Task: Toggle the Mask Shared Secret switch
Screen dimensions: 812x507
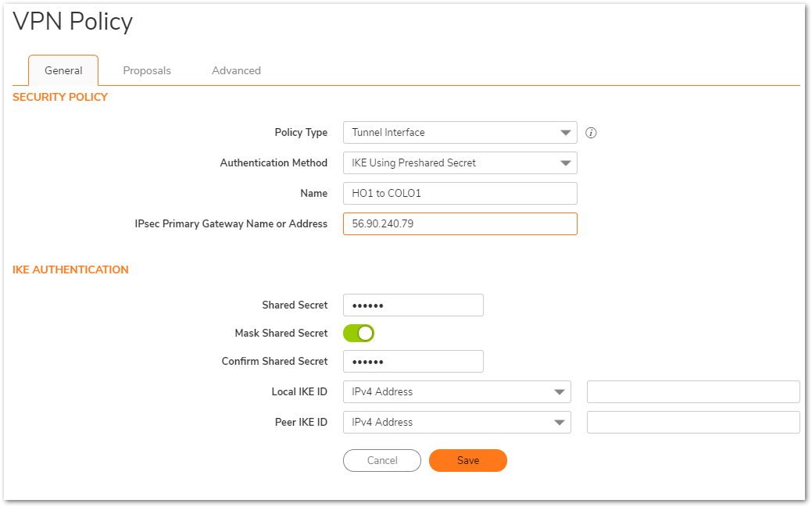Action: pos(359,334)
